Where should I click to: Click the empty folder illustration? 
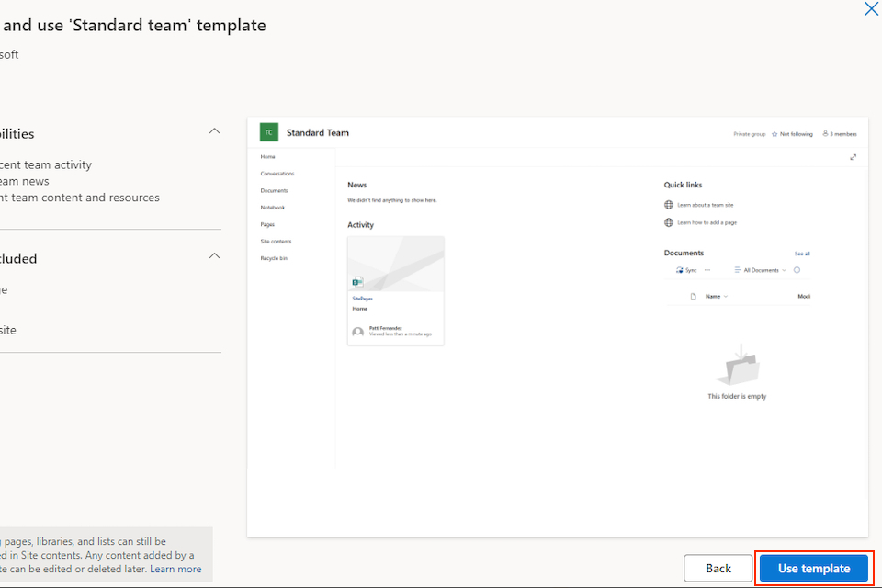[x=737, y=366]
